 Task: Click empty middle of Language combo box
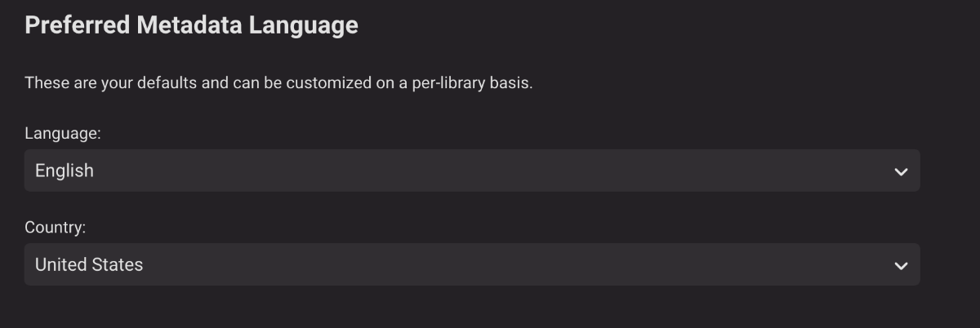pos(490,171)
